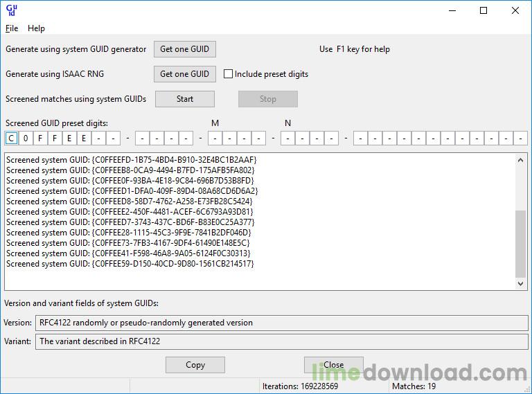Select GUID line C0FFEED1-DFA0-409F-89D4-08A68CD6D6A2
Screen dimensions: 532x394
pos(132,191)
